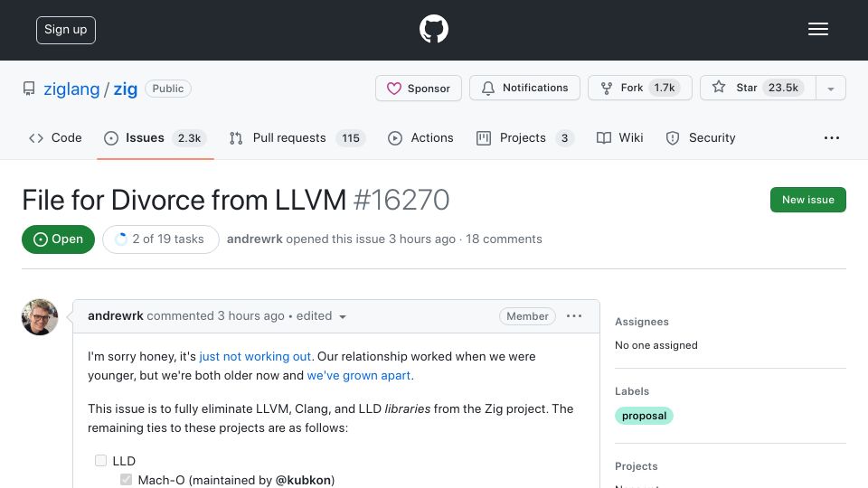The height and width of the screenshot is (488, 868).
Task: Click the Fork count 1.7k
Action: 665,88
